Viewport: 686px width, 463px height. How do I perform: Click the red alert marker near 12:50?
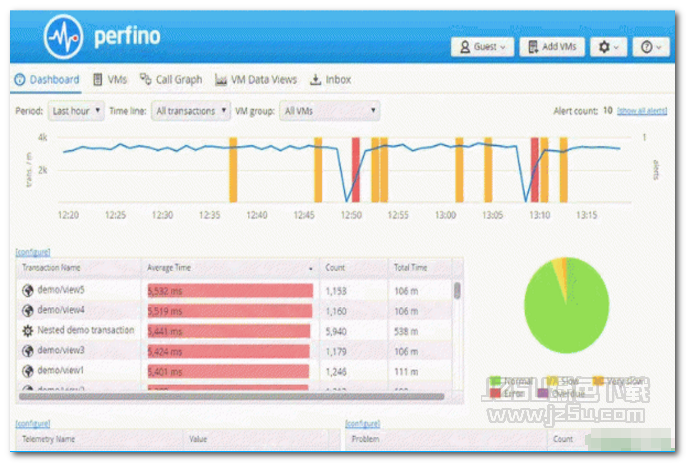[x=356, y=170]
